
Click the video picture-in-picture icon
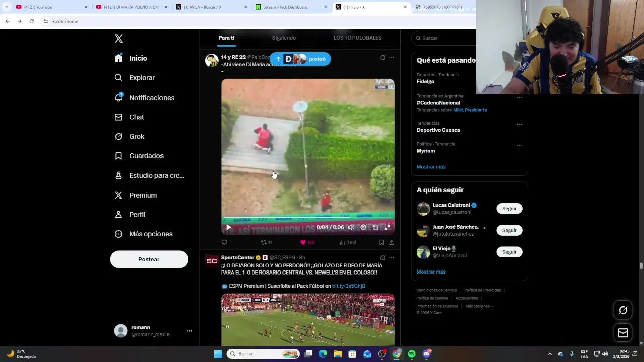click(x=375, y=227)
